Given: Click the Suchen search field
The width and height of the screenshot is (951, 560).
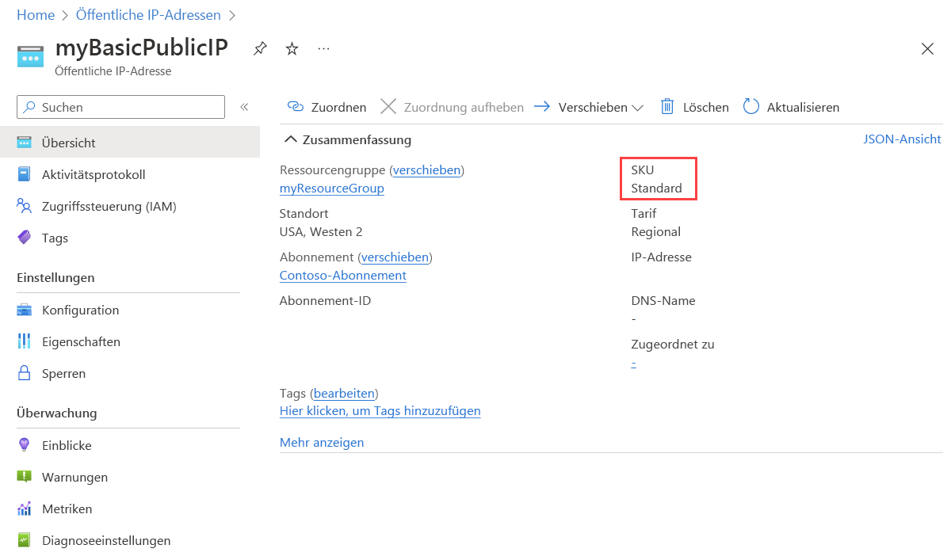Looking at the screenshot, I should pyautogui.click(x=121, y=107).
